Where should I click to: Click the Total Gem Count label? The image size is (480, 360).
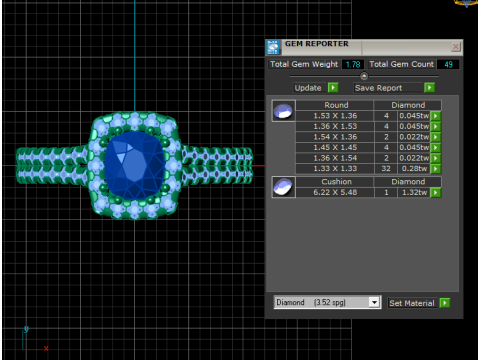click(401, 64)
